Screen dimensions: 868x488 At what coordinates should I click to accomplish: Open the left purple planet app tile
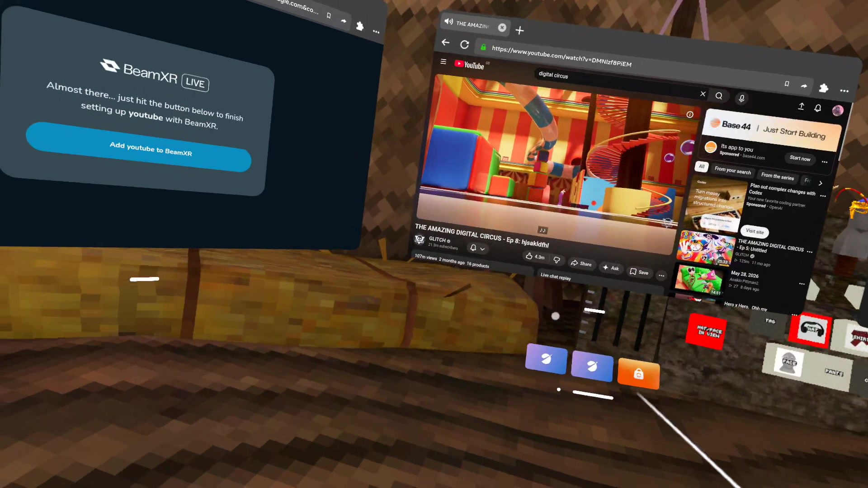pos(546,359)
